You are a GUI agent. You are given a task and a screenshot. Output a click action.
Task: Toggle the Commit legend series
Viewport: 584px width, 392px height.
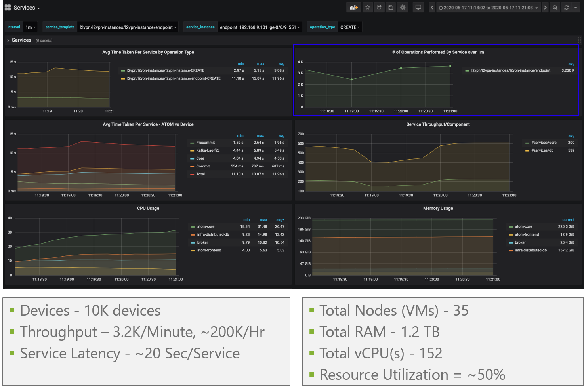(203, 166)
